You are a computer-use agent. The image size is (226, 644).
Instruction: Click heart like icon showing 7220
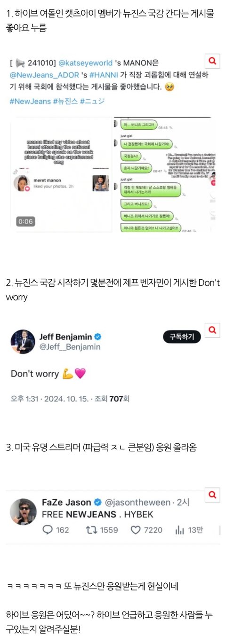[136, 530]
